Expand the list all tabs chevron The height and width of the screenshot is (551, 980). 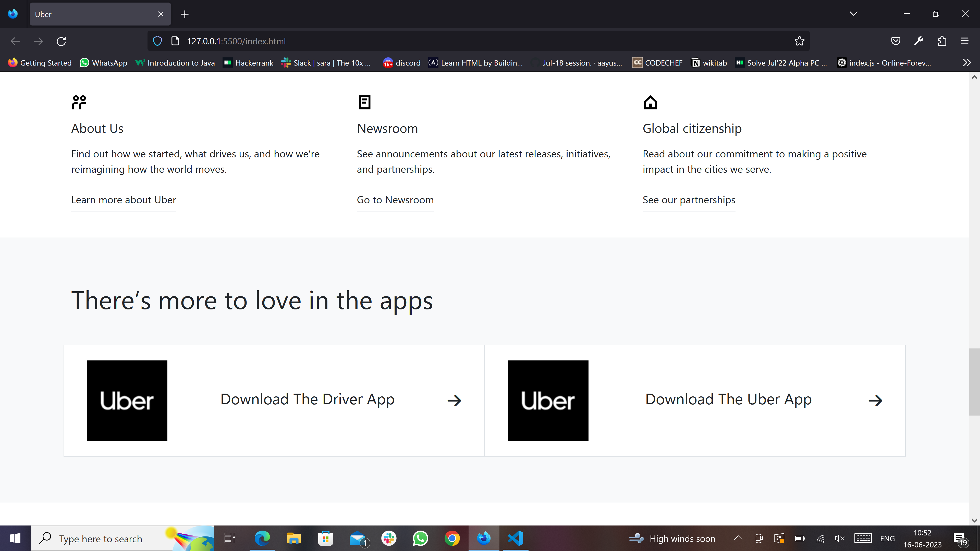tap(853, 14)
